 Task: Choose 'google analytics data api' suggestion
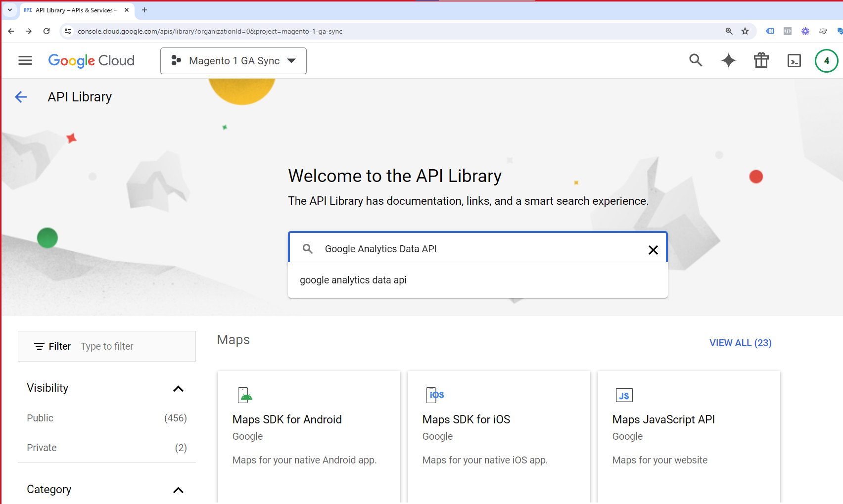(353, 280)
